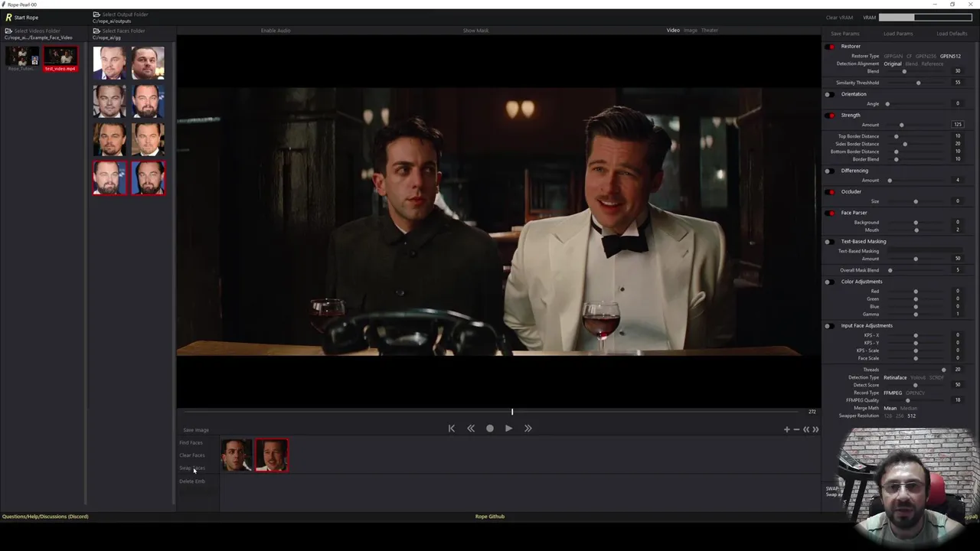Image resolution: width=980 pixels, height=551 pixels.
Task: Toggle the Face Parser switch
Action: (831, 213)
